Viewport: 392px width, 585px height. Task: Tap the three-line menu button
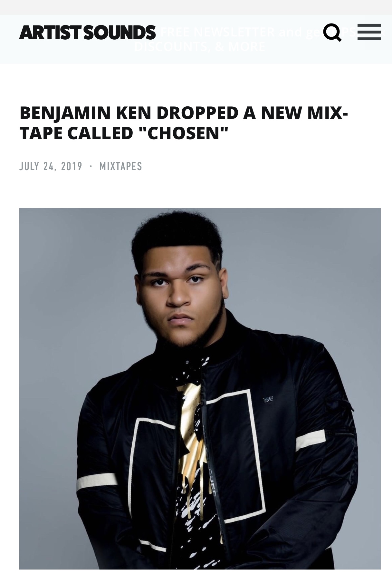369,32
